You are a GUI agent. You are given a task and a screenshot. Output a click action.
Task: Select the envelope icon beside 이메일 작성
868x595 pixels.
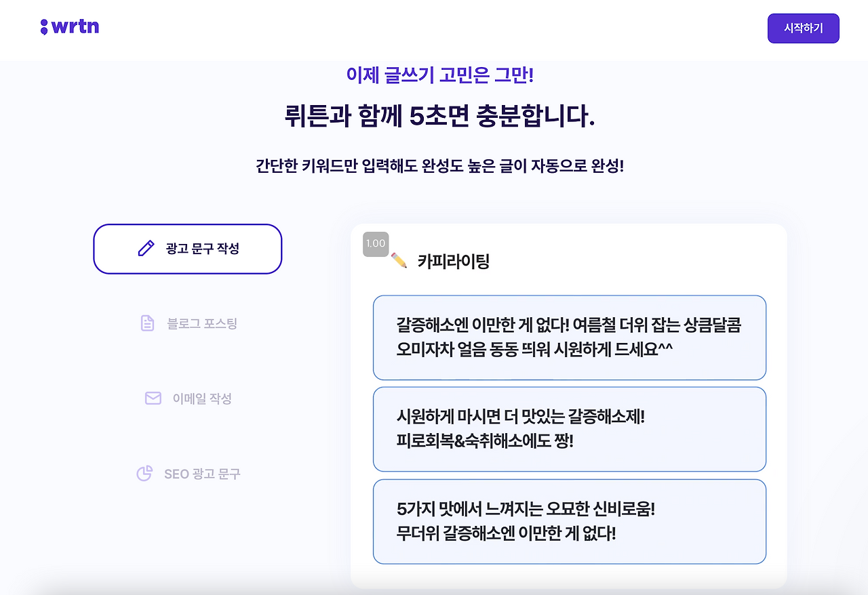pos(153,398)
